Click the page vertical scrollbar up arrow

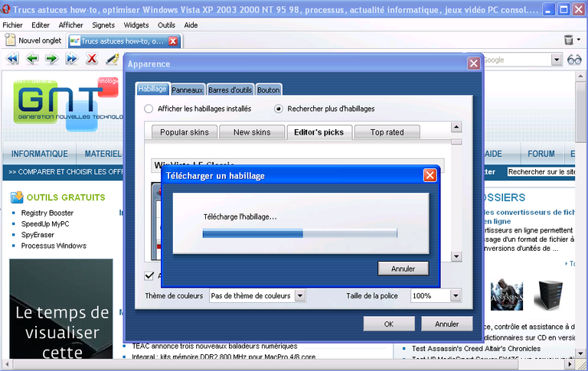pos(580,76)
